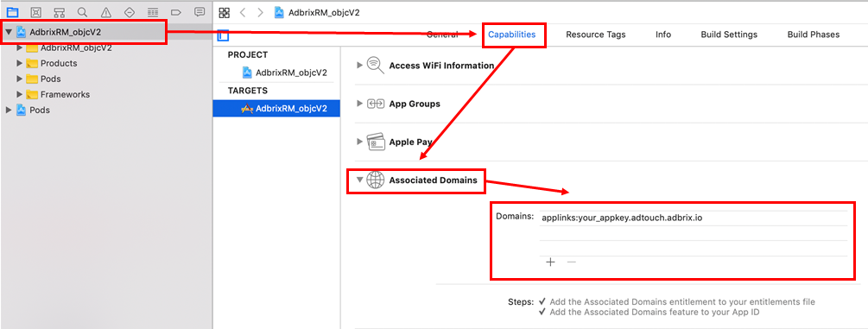Click the empty second domains row
This screenshot has height=329, width=868.
click(693, 233)
